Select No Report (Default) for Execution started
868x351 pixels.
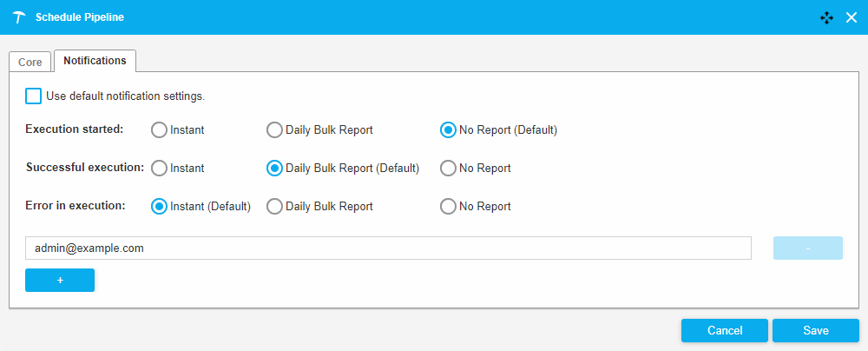[x=448, y=130]
